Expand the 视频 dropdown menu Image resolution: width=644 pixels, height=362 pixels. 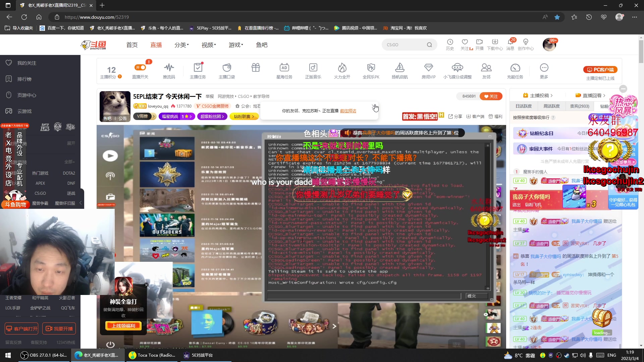point(209,45)
